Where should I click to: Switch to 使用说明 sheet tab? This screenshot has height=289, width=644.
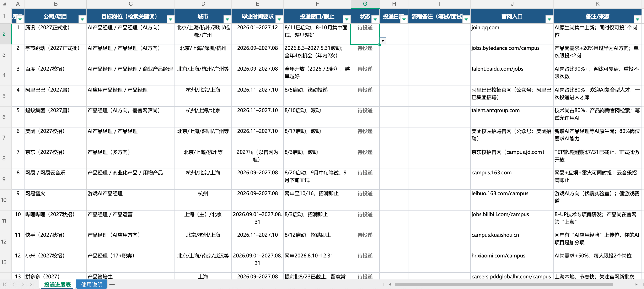91,284
